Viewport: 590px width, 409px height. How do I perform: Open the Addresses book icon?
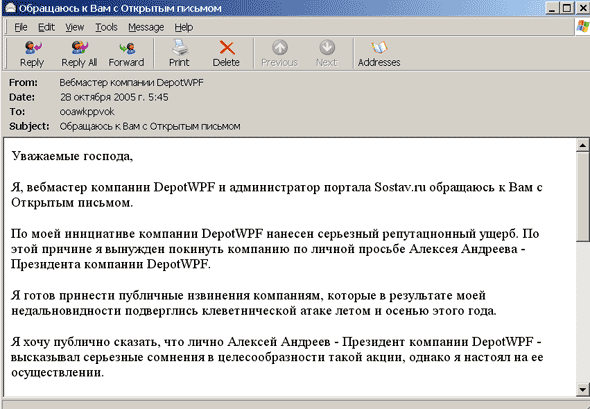click(379, 47)
